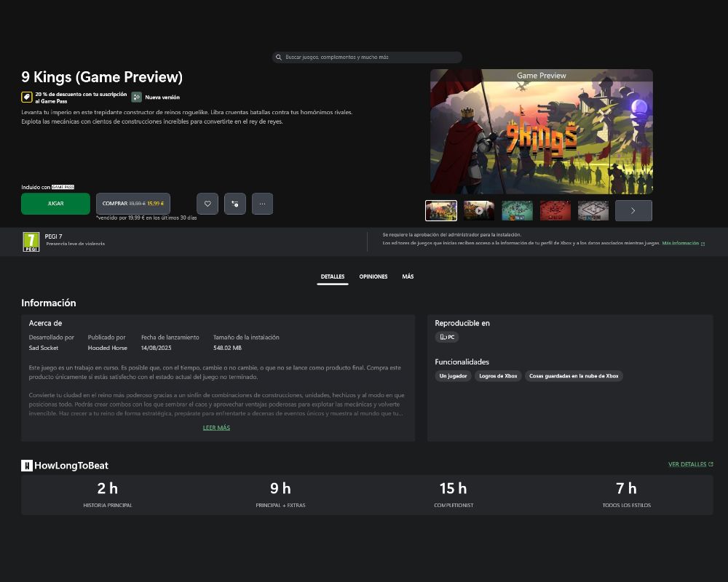Click the Game Pass discount tag icon
Viewport: 728px width, 582px height.
click(26, 97)
